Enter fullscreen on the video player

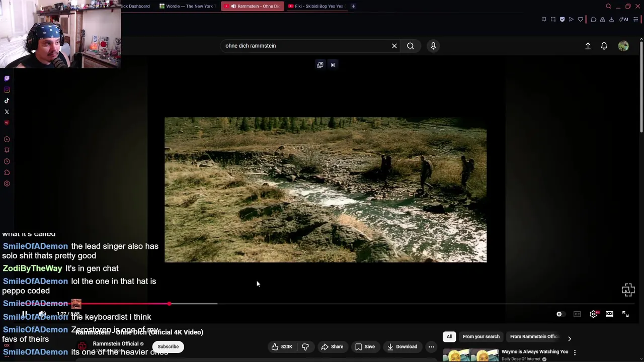625,314
